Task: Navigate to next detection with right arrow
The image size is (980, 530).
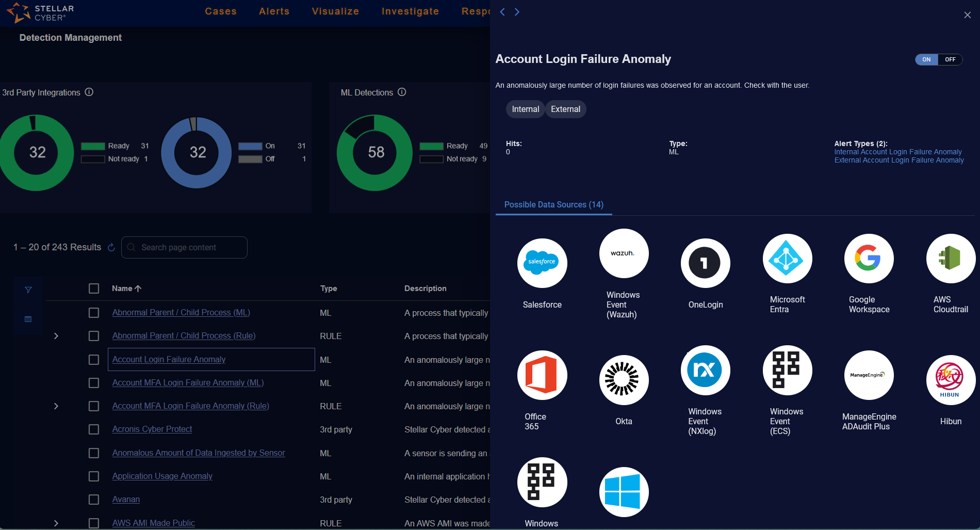Action: click(x=517, y=12)
